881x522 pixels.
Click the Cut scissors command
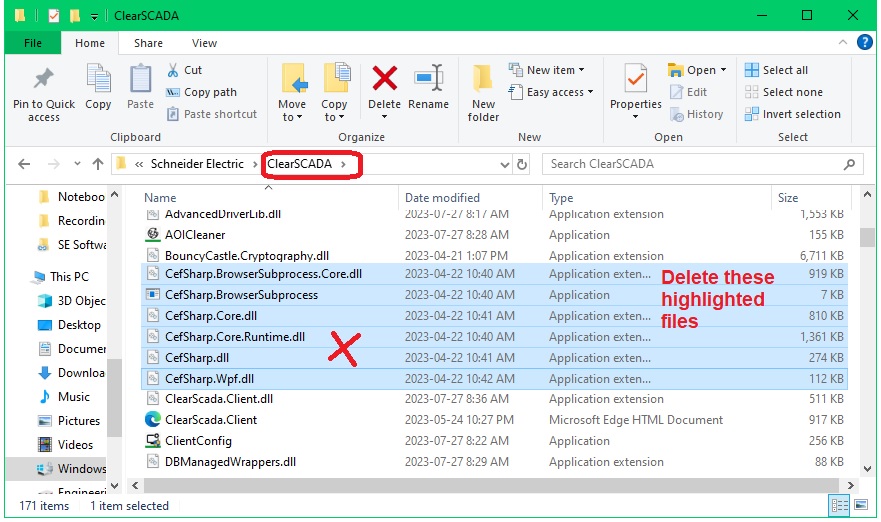click(185, 70)
